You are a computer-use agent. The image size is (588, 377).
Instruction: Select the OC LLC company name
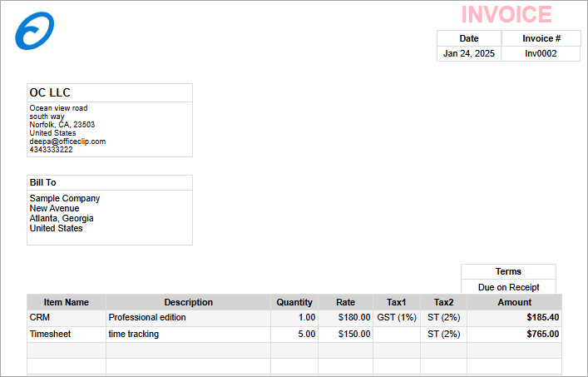50,92
